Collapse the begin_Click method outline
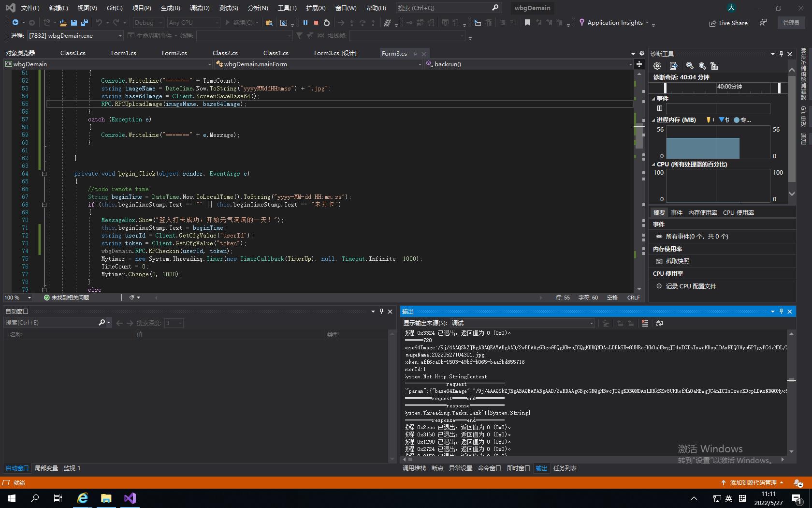Screen dimensions: 812x508 [44, 174]
